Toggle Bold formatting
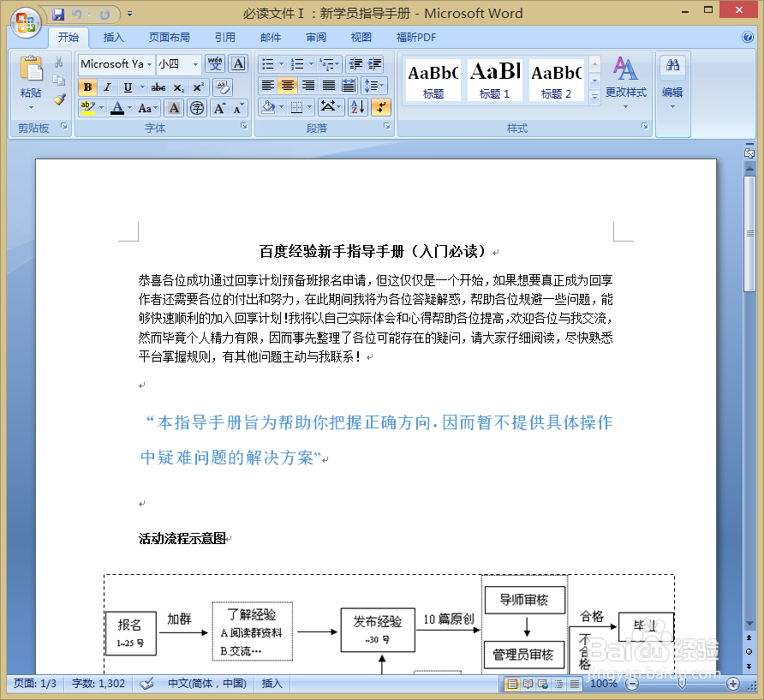The width and height of the screenshot is (764, 700). click(x=87, y=87)
